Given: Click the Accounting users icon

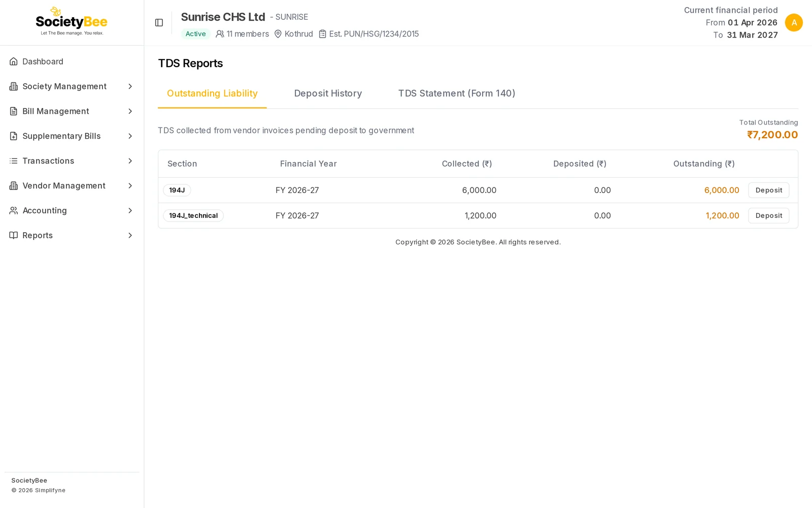Looking at the screenshot, I should (x=14, y=210).
